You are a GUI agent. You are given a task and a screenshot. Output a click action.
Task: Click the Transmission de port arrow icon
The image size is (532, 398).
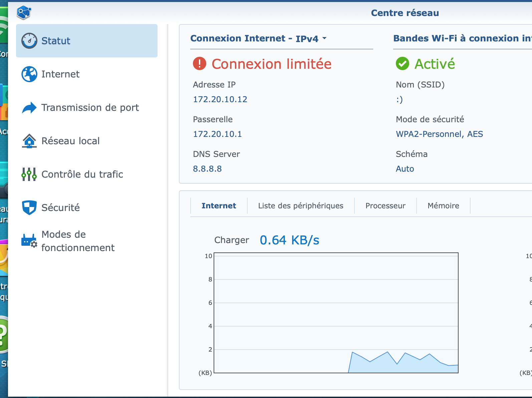click(29, 108)
